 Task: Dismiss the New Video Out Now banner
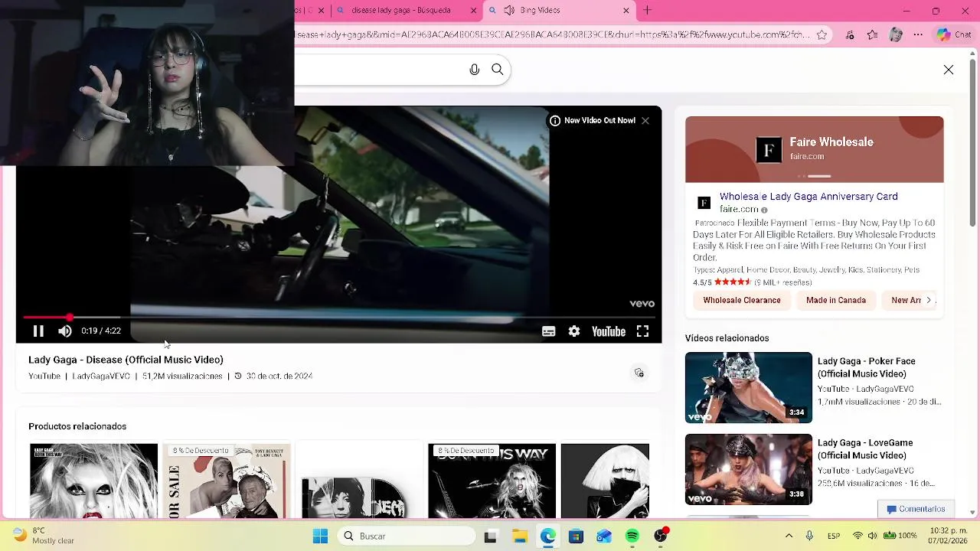[x=645, y=121]
